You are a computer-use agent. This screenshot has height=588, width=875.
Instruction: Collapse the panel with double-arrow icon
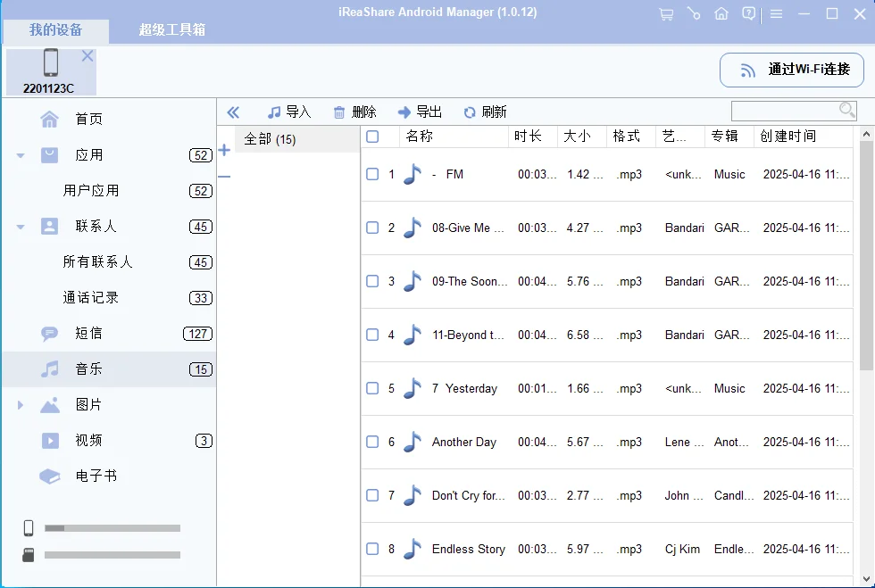click(233, 112)
